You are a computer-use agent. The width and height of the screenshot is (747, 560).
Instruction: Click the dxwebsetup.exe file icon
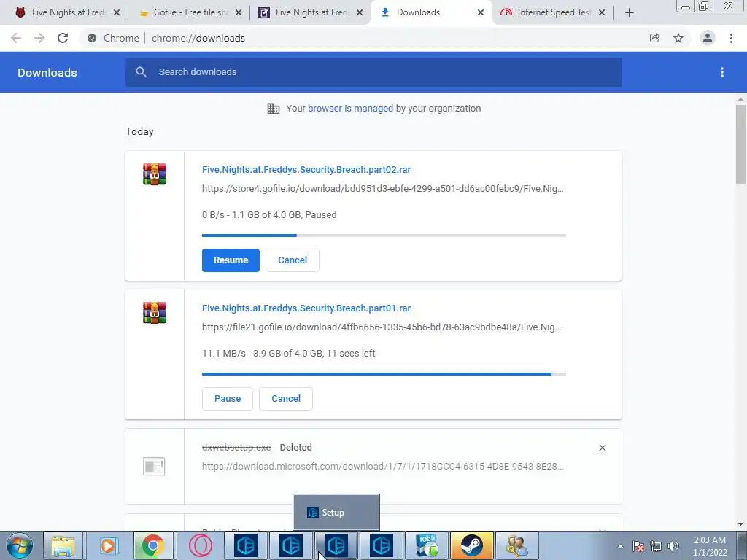154,466
